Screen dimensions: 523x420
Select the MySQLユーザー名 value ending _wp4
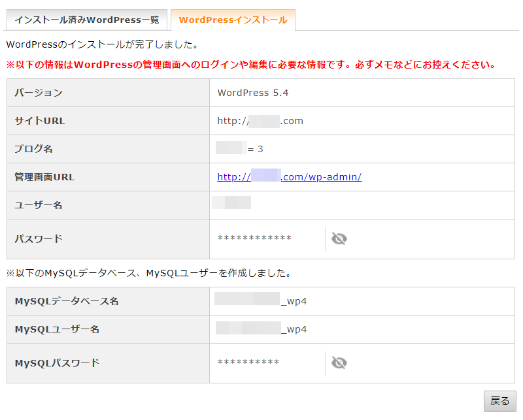[x=261, y=329]
